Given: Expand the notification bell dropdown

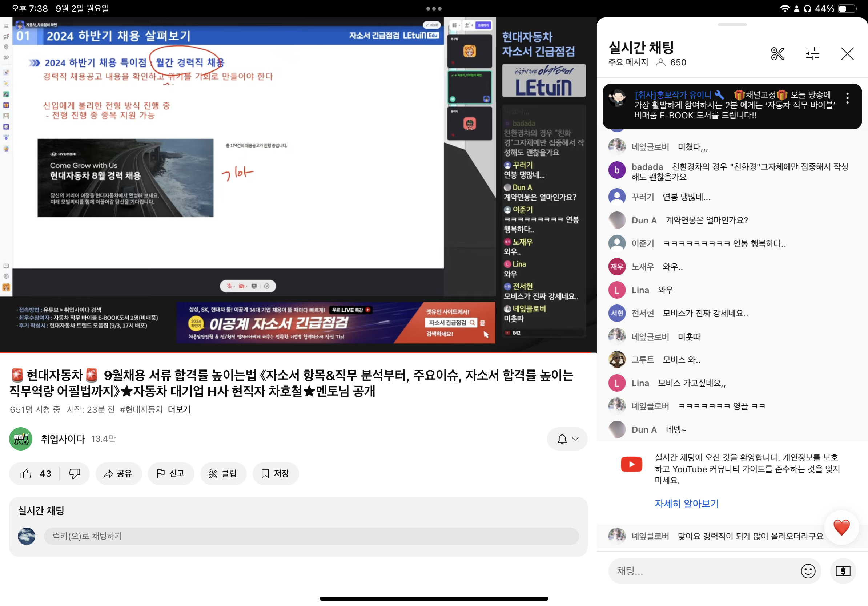Looking at the screenshot, I should pyautogui.click(x=567, y=439).
